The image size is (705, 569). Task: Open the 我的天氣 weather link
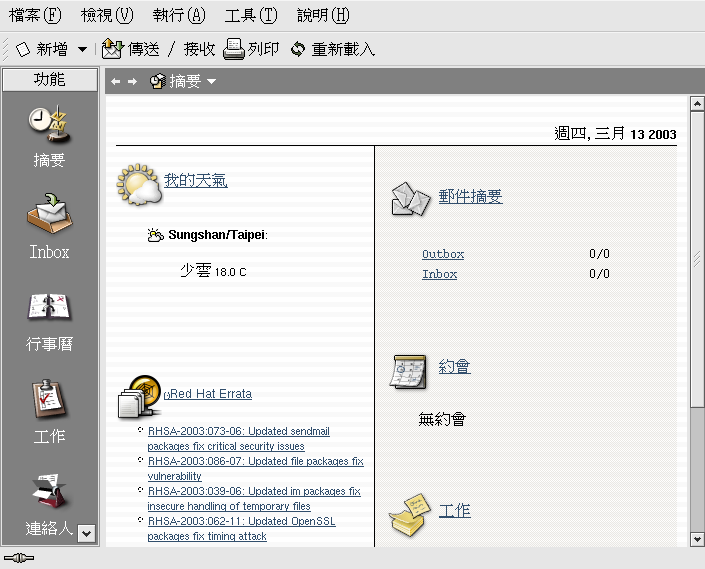point(196,181)
